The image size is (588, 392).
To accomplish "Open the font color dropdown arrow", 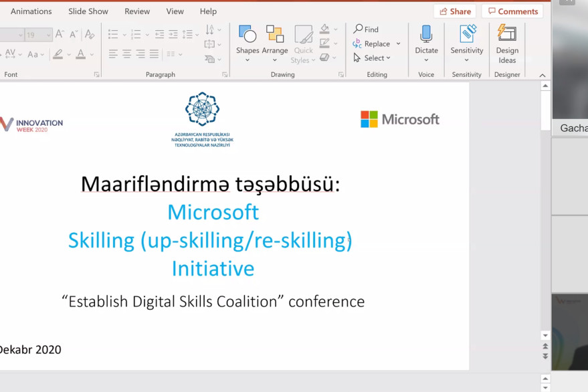I will [x=92, y=55].
